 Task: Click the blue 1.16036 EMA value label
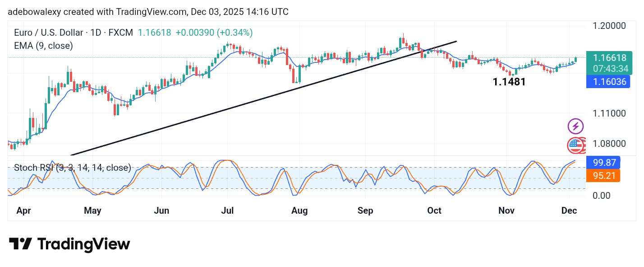(608, 82)
